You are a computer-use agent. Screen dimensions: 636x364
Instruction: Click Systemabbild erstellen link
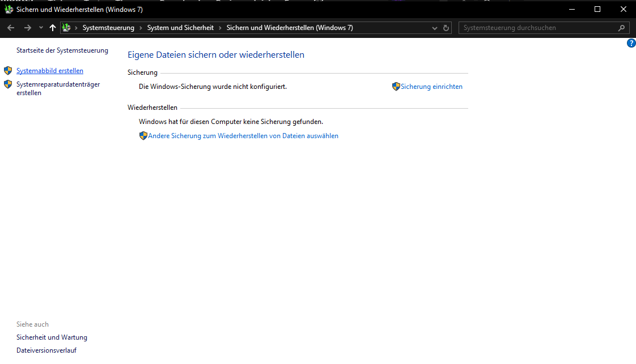tap(49, 70)
